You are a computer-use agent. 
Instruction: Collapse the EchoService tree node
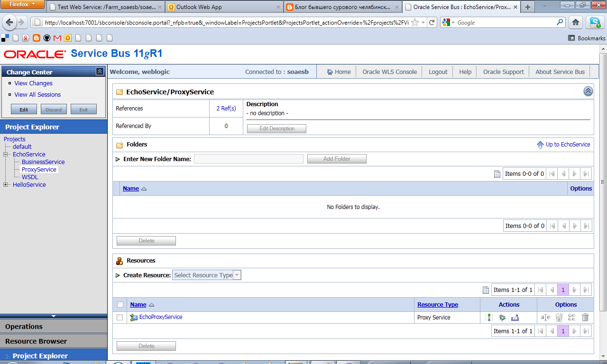[6, 155]
